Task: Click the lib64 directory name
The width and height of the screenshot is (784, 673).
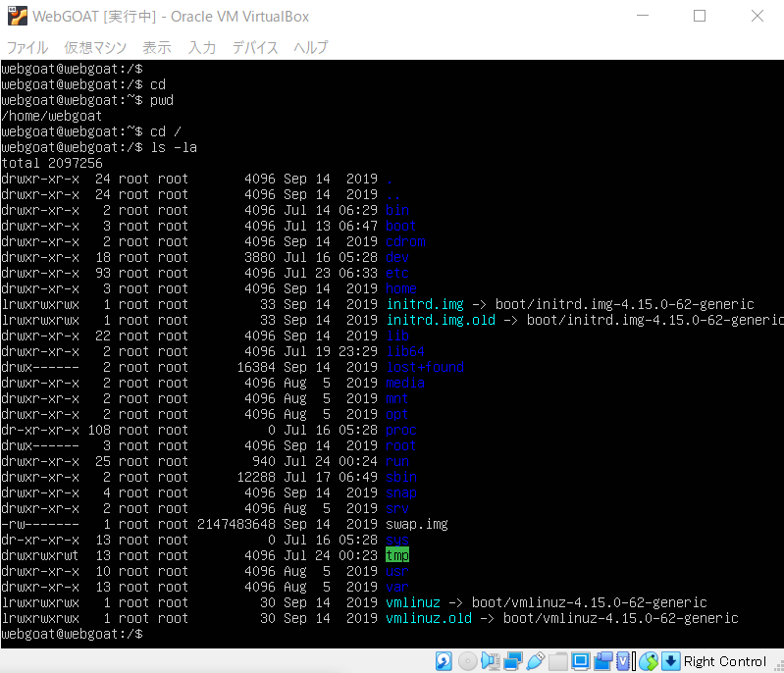Action: tap(405, 351)
